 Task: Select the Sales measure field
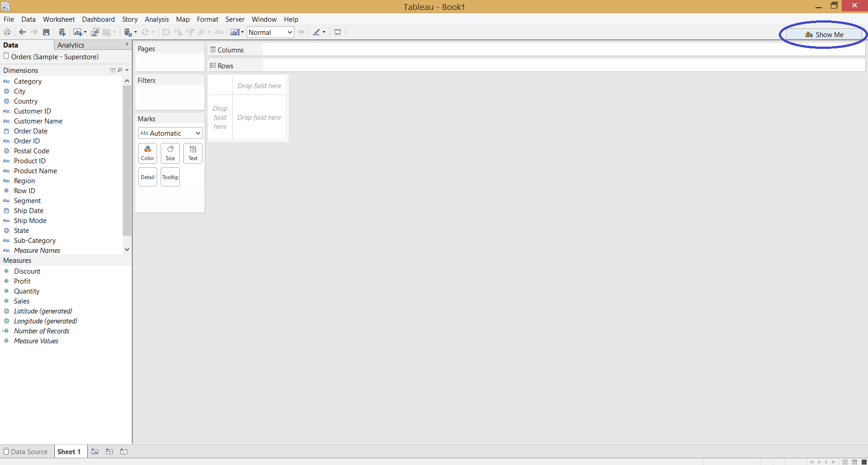tap(22, 301)
